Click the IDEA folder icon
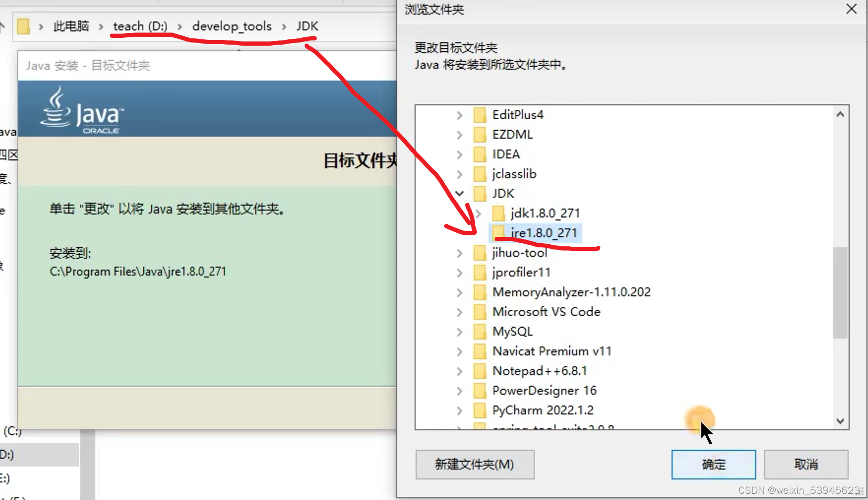The width and height of the screenshot is (868, 500). click(x=479, y=154)
